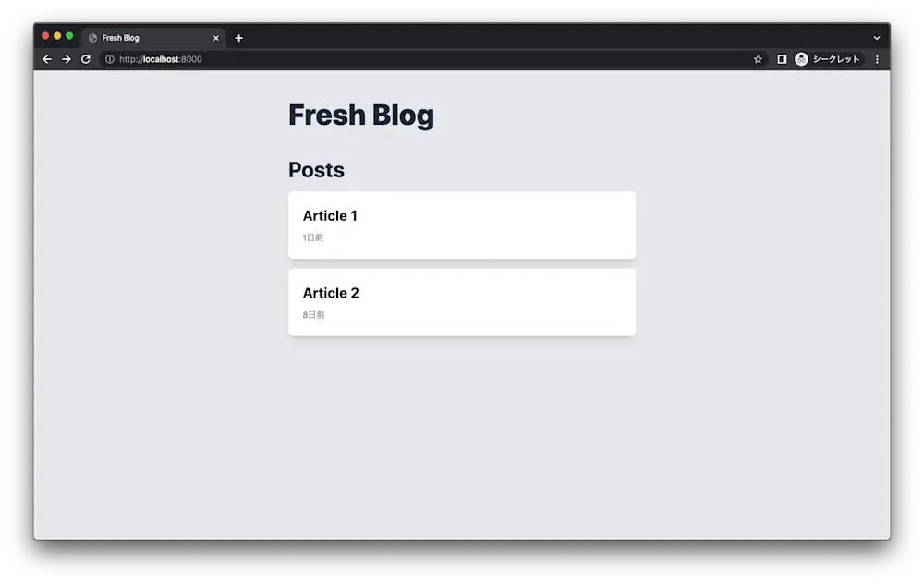The height and width of the screenshot is (584, 924).
Task: Click the green zoom traffic light
Action: click(70, 35)
